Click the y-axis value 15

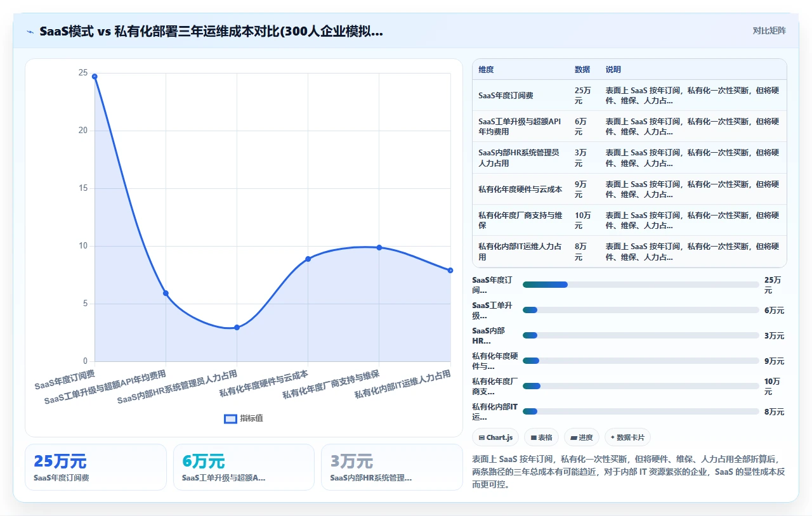click(x=83, y=188)
